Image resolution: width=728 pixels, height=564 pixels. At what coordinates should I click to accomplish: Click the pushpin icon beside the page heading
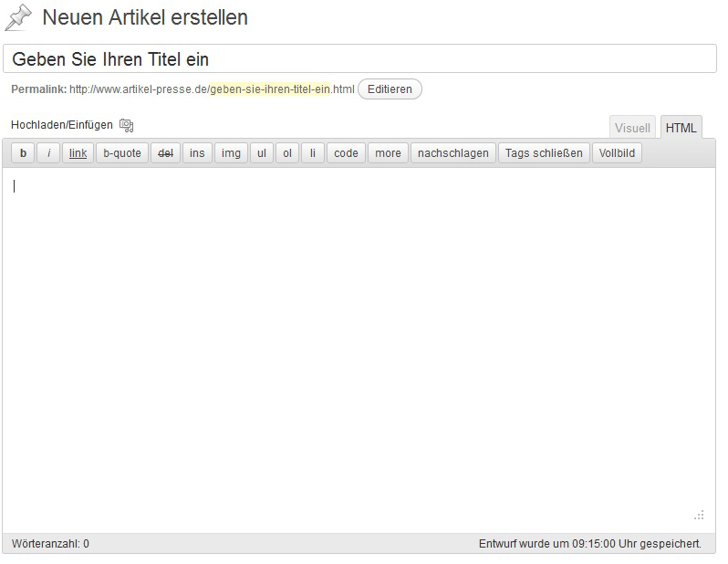18,18
